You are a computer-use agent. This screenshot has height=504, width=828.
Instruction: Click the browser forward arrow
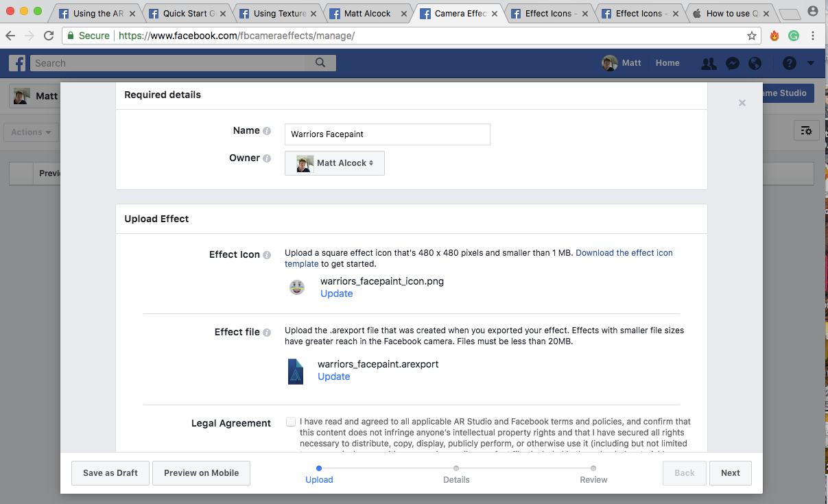pos(29,36)
